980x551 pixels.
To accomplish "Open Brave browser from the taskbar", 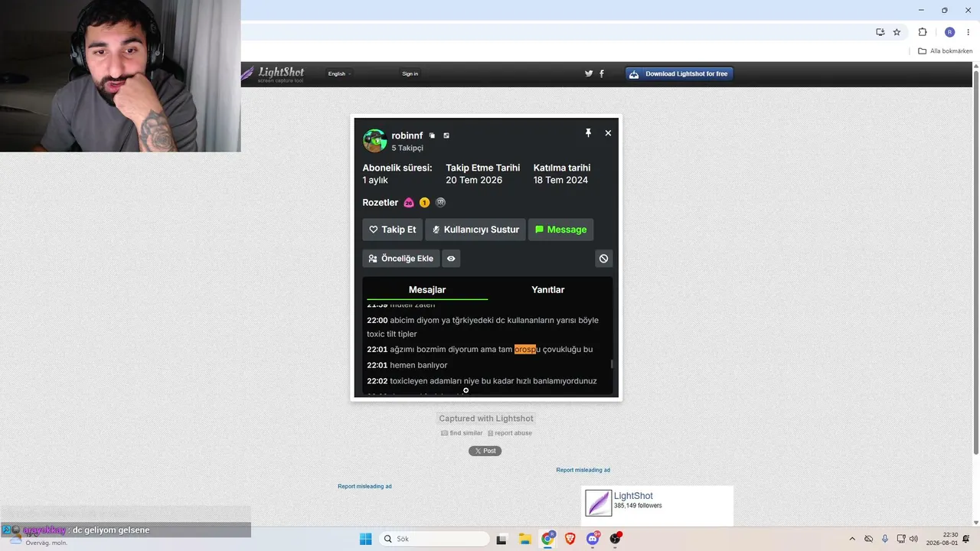I will (x=570, y=539).
